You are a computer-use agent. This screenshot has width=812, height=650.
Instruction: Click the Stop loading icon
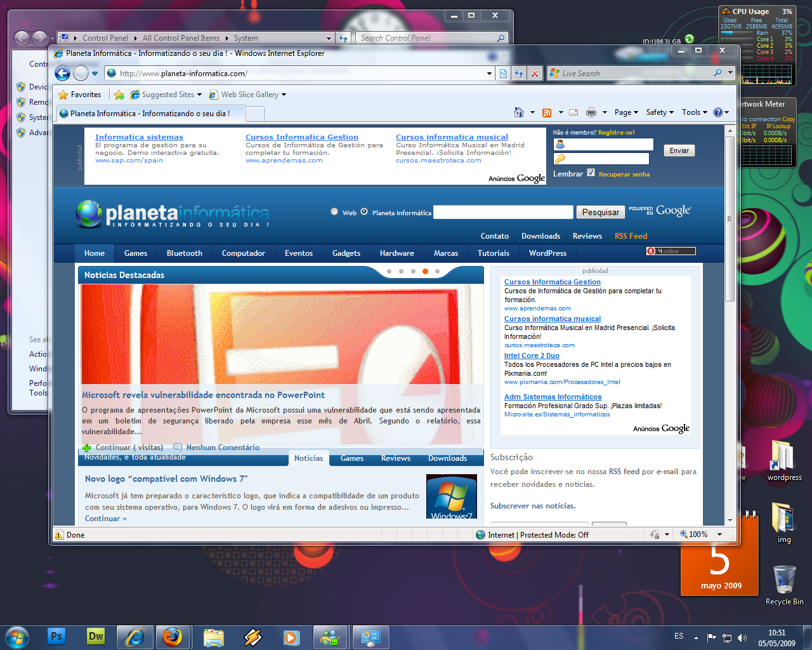(535, 74)
